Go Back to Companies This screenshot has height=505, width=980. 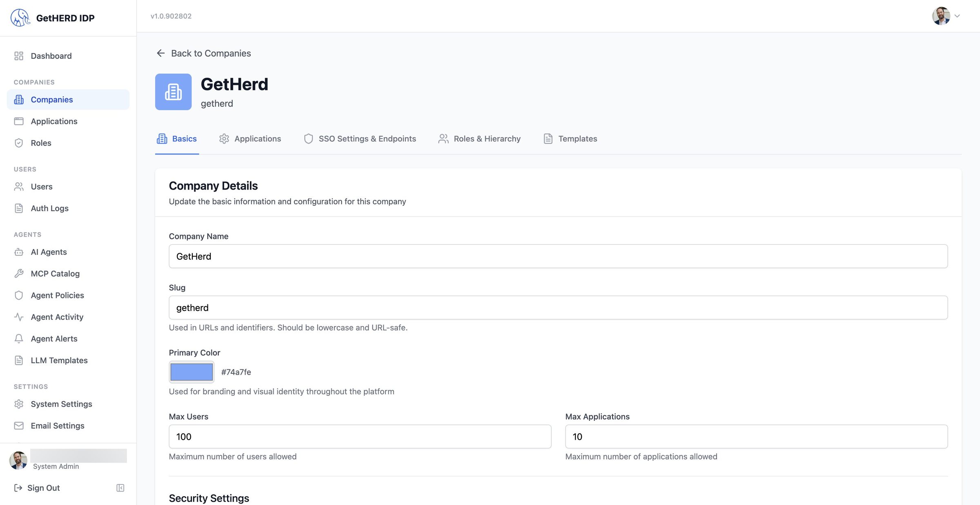click(x=203, y=54)
